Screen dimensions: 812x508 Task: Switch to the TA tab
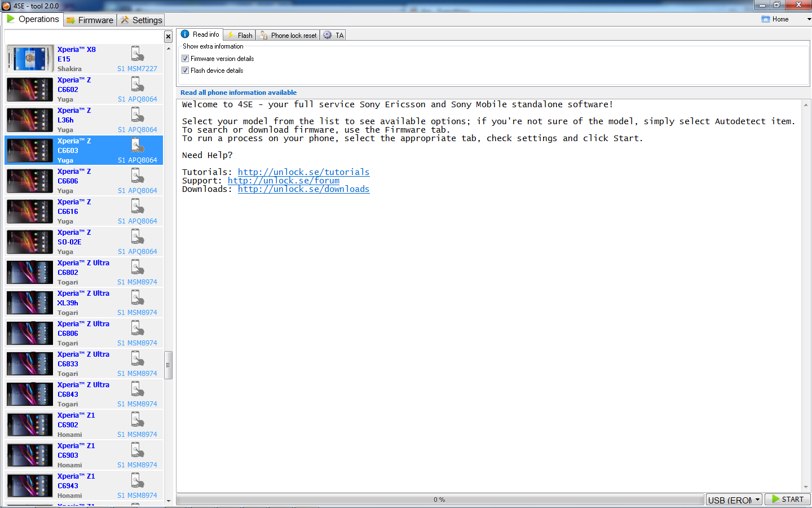point(333,35)
